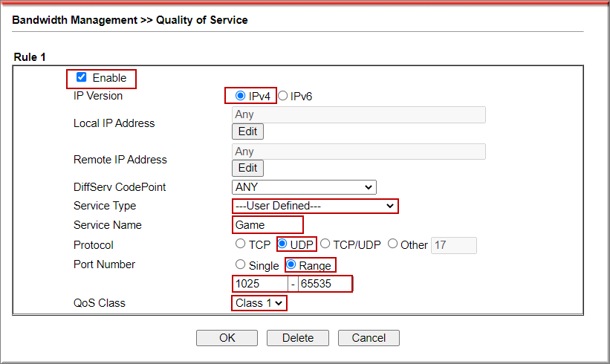Open the QoS Class dropdown
610x364 pixels.
pos(259,303)
